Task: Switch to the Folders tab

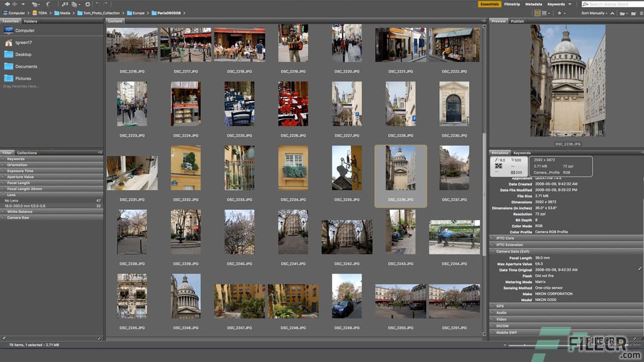Action: 30,21
